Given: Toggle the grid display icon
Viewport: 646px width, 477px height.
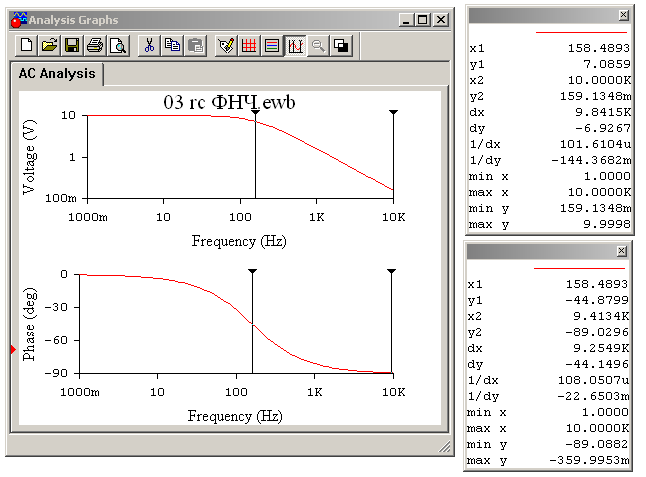Looking at the screenshot, I should 249,45.
